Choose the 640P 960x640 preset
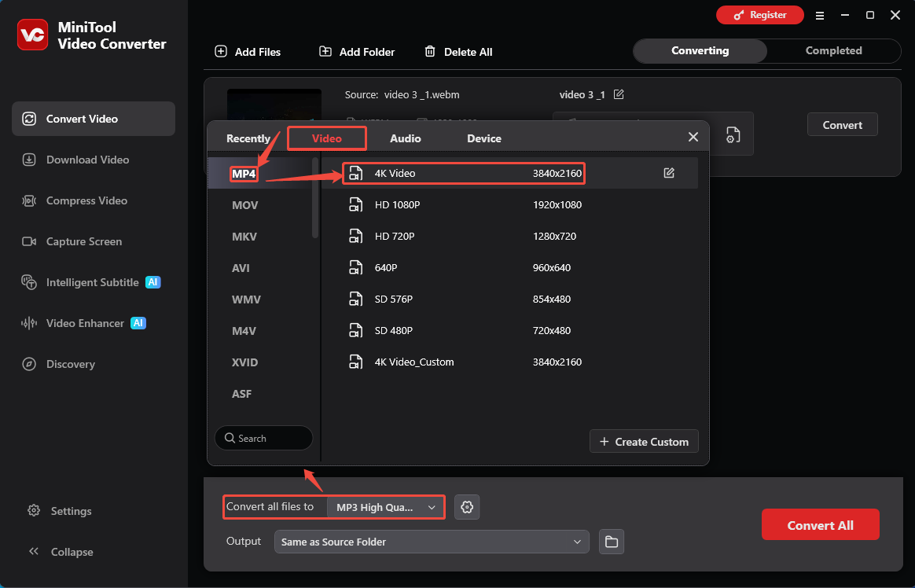 pos(510,267)
